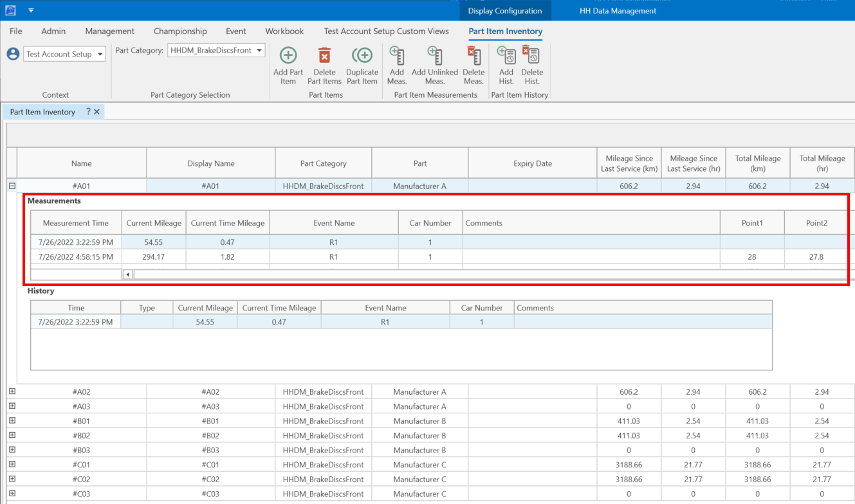
Task: Open the Part Category dropdown
Action: 259,50
